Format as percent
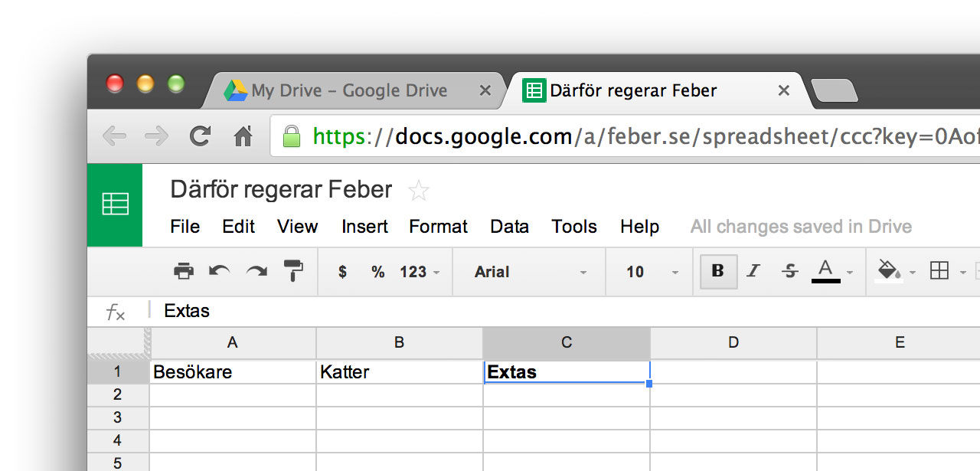980x471 pixels. pos(378,272)
